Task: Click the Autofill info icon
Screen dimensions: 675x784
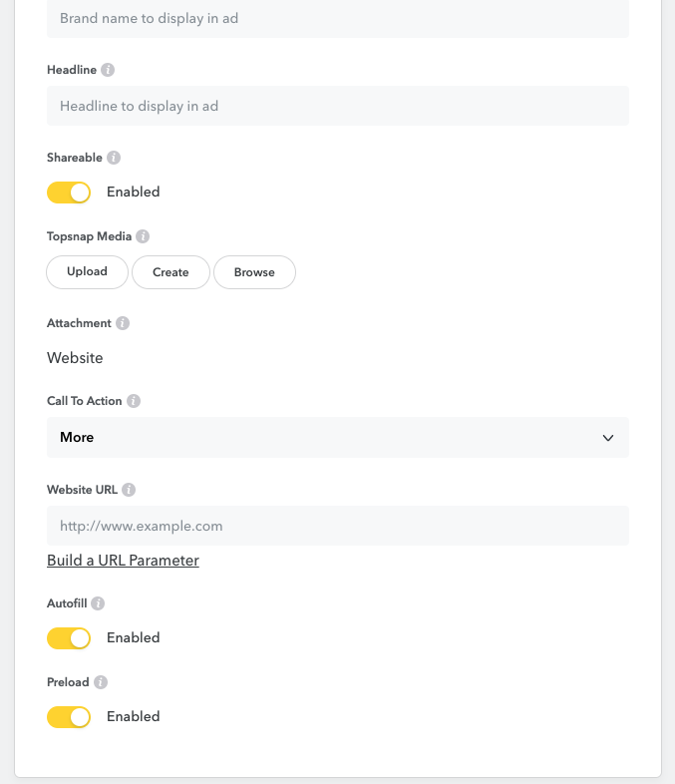Action: (x=98, y=603)
